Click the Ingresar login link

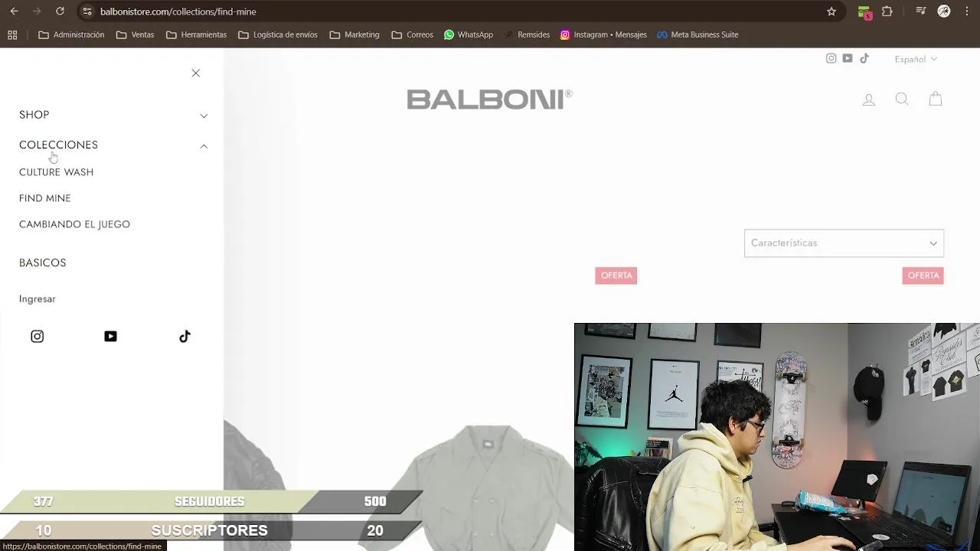(37, 299)
